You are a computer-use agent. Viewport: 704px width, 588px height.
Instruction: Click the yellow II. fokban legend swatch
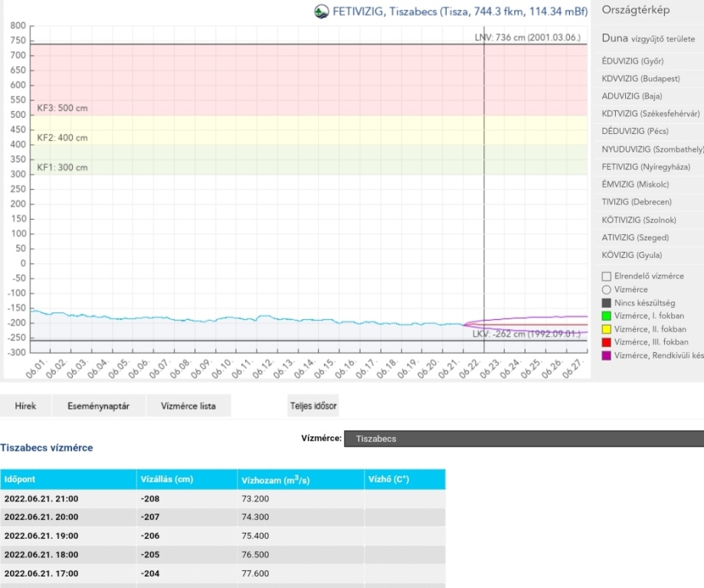point(606,329)
